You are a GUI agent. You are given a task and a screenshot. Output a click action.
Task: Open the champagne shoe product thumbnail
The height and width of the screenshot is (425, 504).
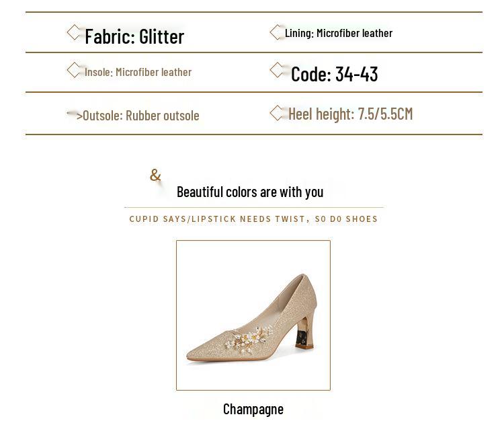point(253,315)
